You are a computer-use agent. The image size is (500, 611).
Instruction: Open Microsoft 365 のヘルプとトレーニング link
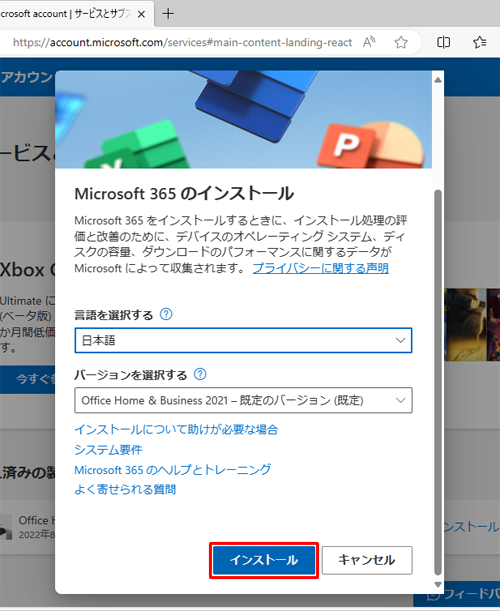click(173, 470)
